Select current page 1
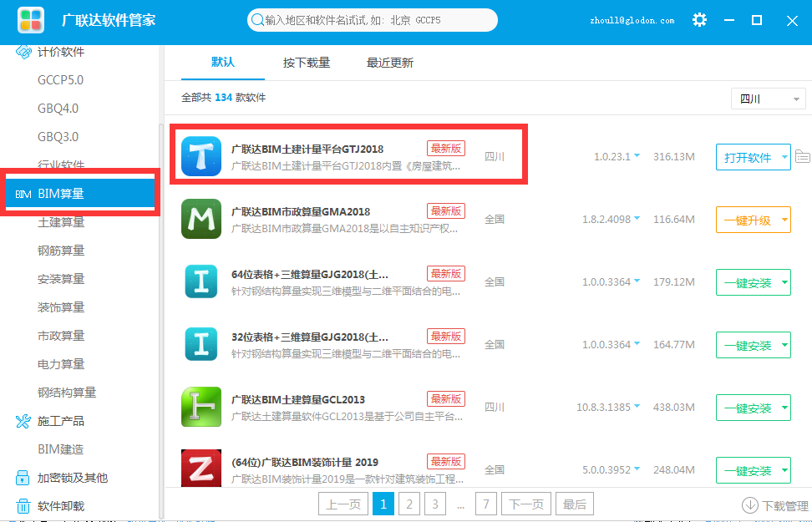Viewport: 812px width, 522px height. (383, 504)
